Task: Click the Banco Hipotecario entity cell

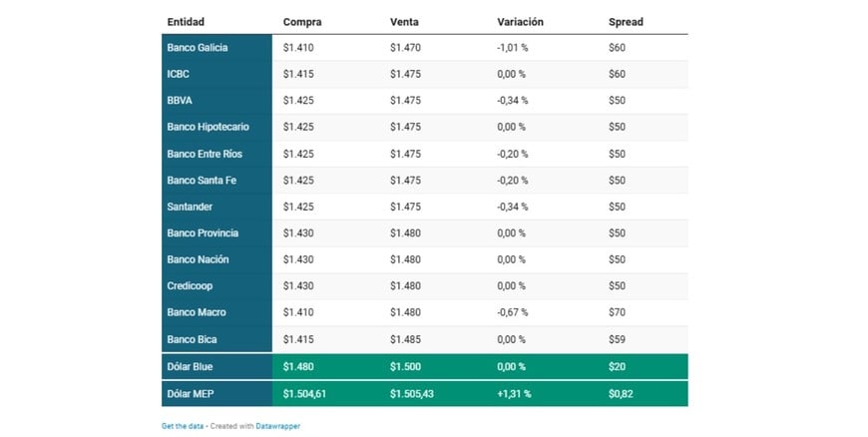Action: click(x=209, y=127)
